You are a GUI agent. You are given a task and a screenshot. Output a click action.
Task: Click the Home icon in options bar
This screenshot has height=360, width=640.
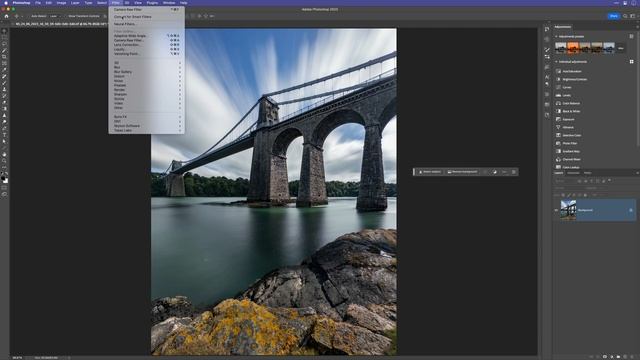pos(6,16)
